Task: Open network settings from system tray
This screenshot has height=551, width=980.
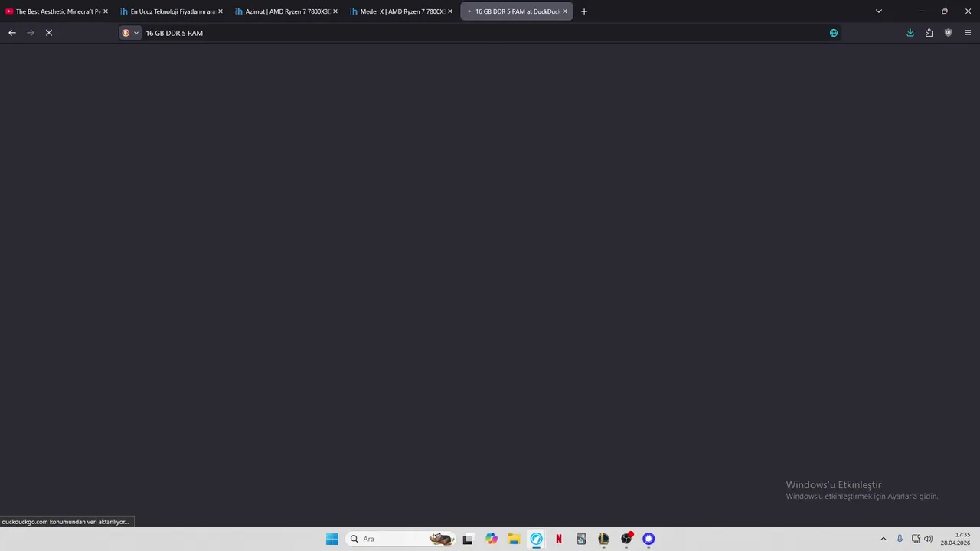Action: click(916, 539)
